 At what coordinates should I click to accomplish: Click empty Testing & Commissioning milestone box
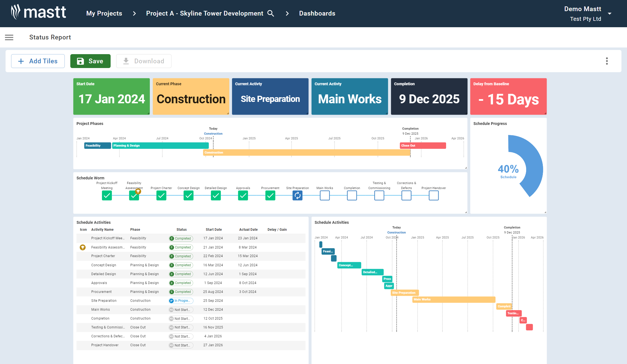tap(379, 195)
